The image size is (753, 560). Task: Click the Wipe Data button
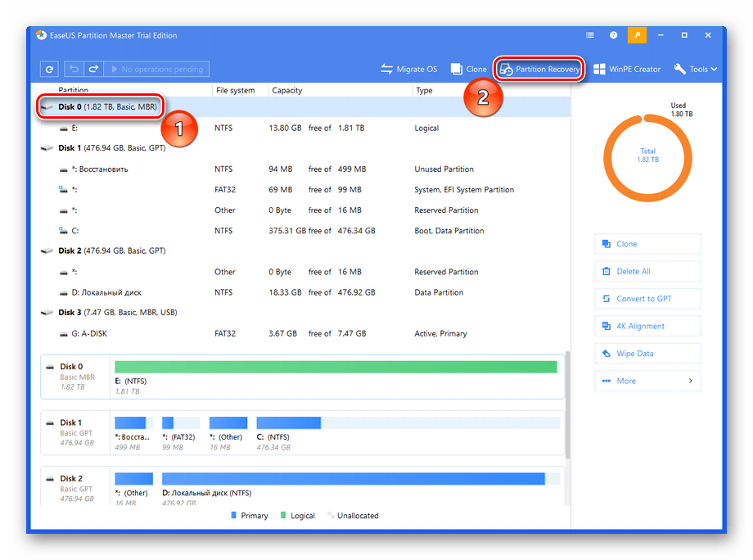pos(647,354)
